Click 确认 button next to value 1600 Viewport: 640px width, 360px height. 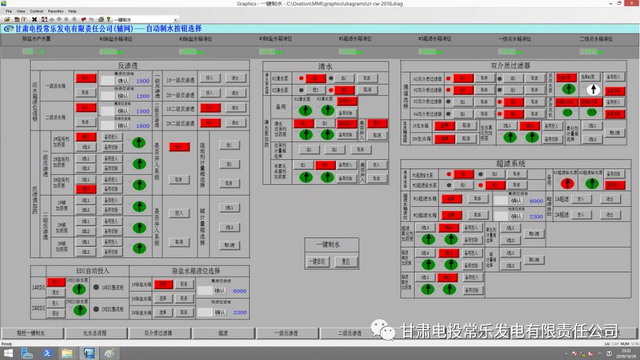[x=124, y=126]
